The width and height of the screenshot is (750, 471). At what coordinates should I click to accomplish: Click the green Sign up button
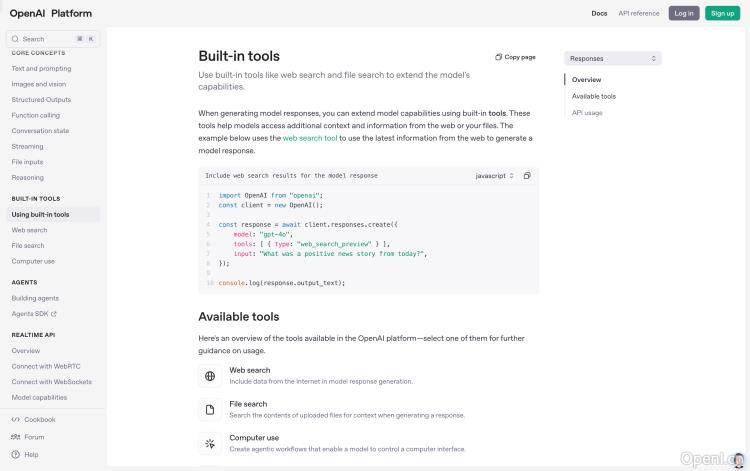(x=721, y=13)
